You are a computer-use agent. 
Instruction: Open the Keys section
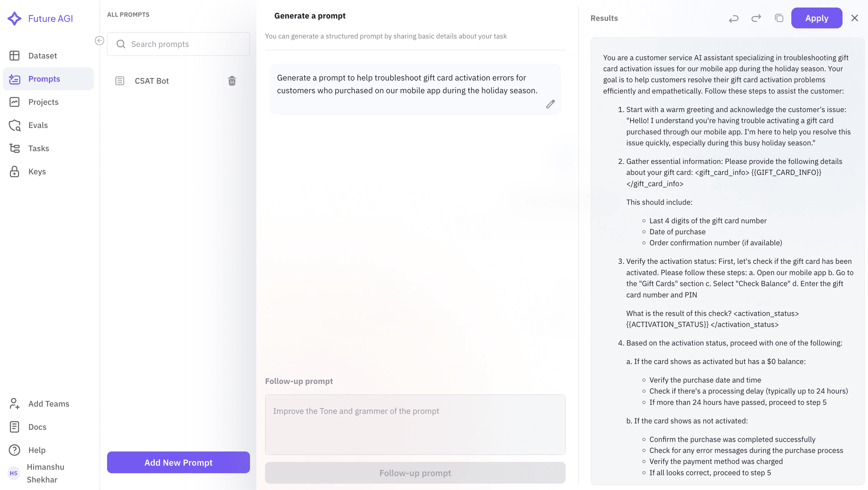click(x=37, y=171)
